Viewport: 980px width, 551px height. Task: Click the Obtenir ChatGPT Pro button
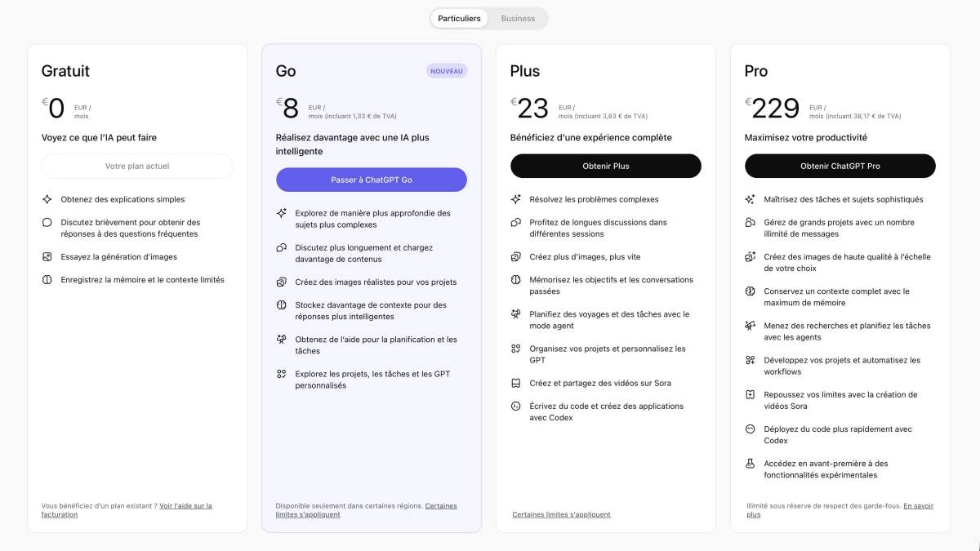tap(840, 166)
